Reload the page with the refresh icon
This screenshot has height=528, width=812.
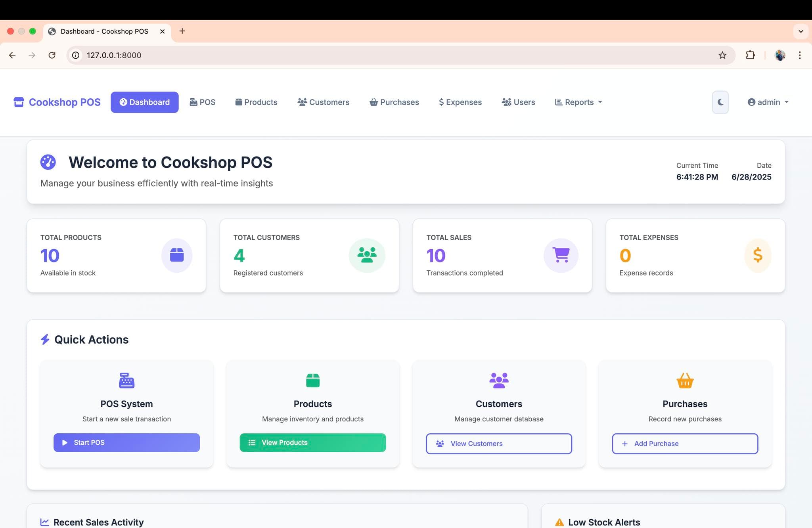52,55
